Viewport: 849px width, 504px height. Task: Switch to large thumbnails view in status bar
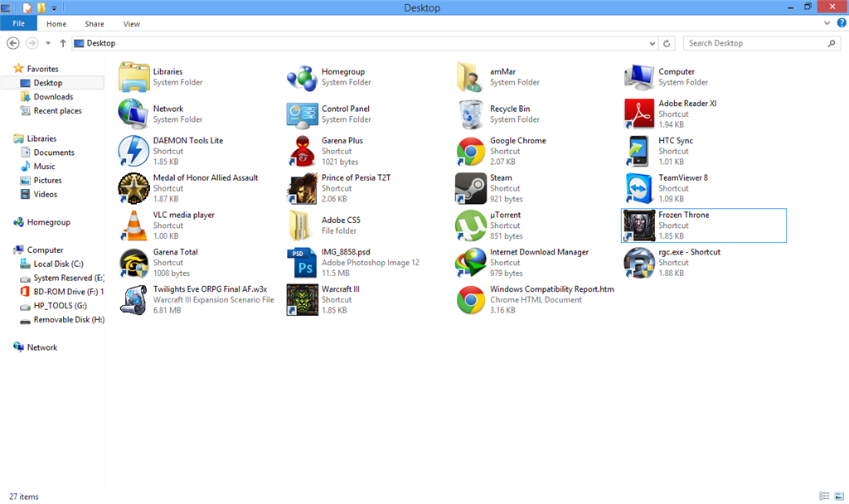click(x=839, y=496)
